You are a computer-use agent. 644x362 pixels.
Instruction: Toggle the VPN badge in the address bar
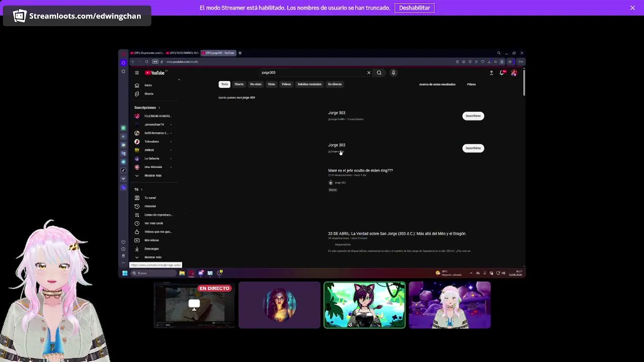155,62
